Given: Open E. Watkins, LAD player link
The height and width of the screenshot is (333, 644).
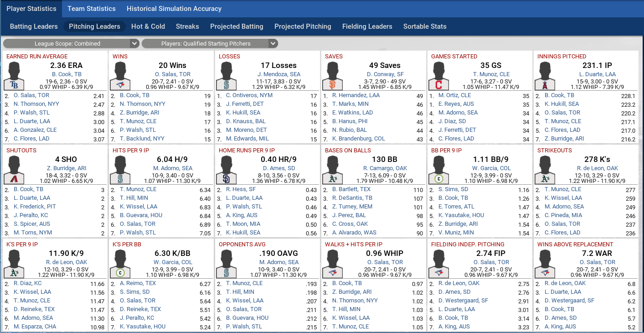Looking at the screenshot, I should [x=353, y=113].
